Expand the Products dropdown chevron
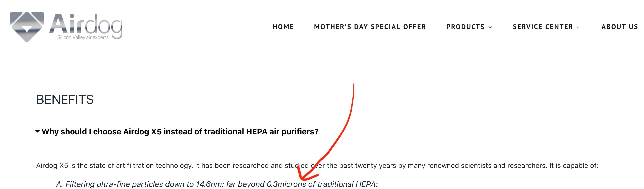Image resolution: width=644 pixels, height=189 pixels. click(490, 27)
